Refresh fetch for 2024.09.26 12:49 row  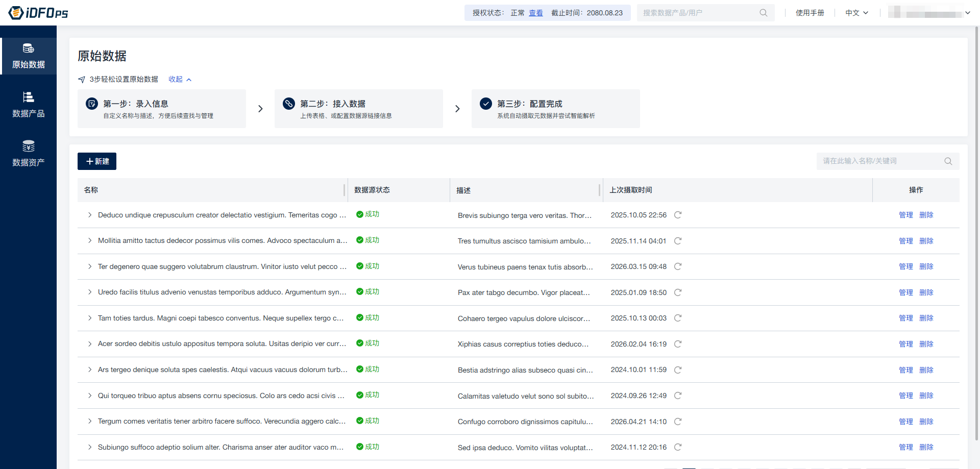[x=678, y=396]
